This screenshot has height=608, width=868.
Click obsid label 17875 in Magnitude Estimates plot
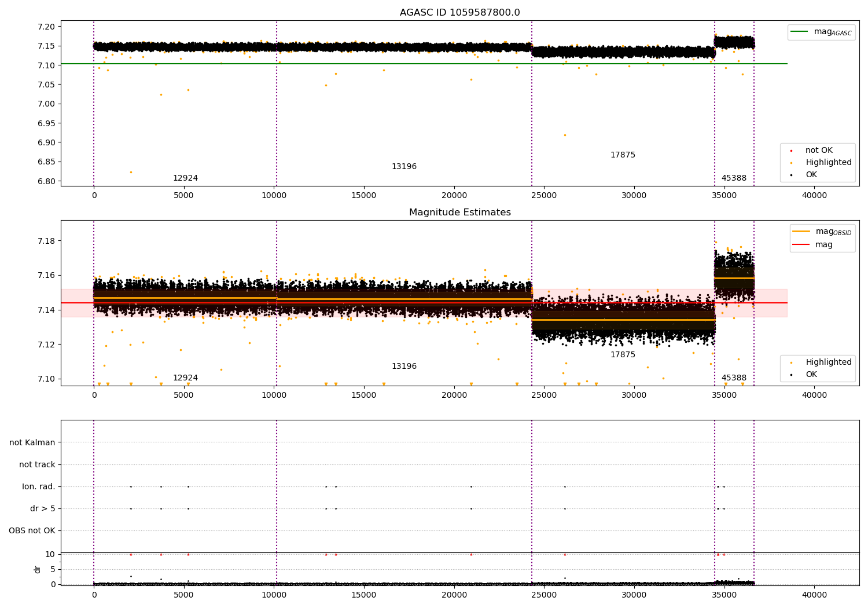623,355
